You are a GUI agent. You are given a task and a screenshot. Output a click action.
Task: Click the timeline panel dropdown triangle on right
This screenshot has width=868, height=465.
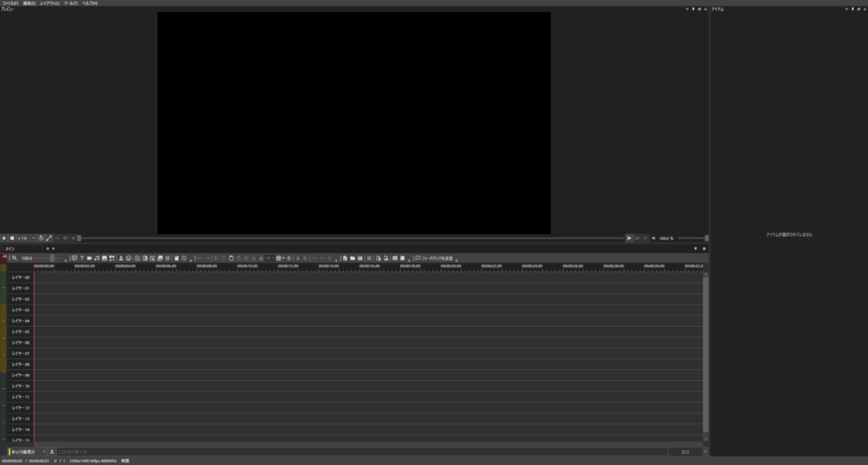pos(696,249)
